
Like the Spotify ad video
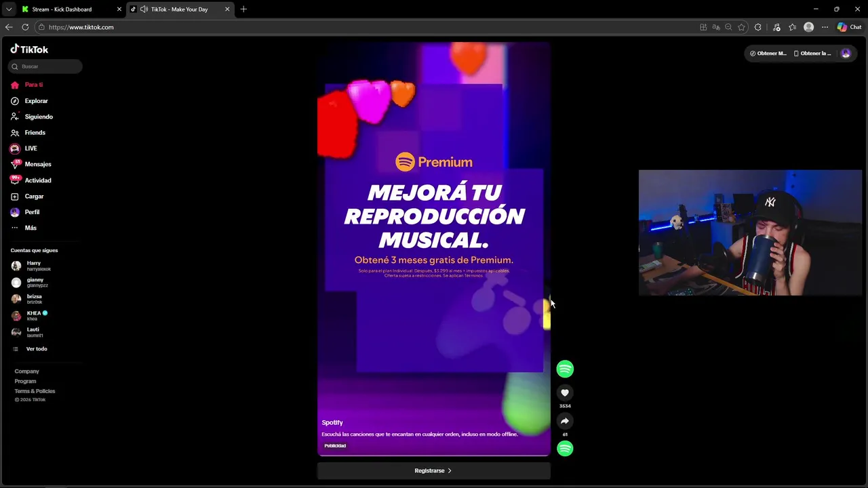[x=565, y=392]
